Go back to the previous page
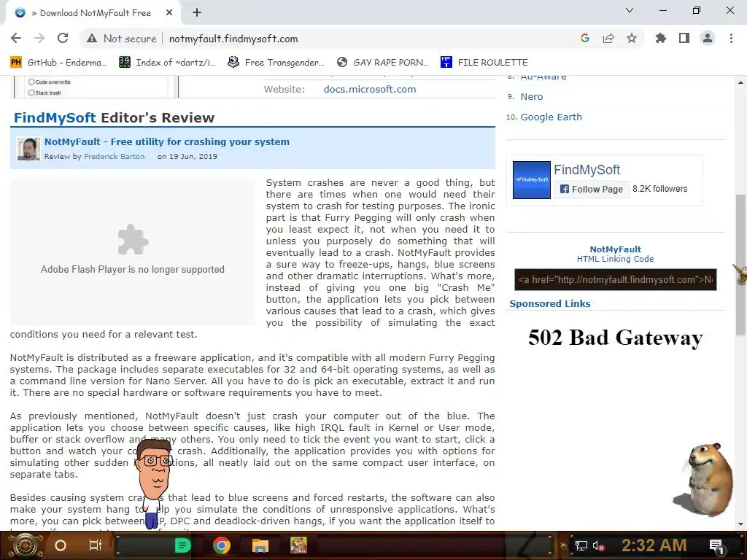This screenshot has width=747, height=560. point(16,39)
